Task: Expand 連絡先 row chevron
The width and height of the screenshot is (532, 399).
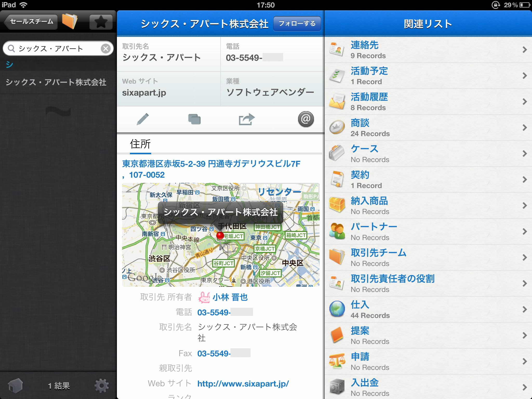Action: tap(525, 50)
